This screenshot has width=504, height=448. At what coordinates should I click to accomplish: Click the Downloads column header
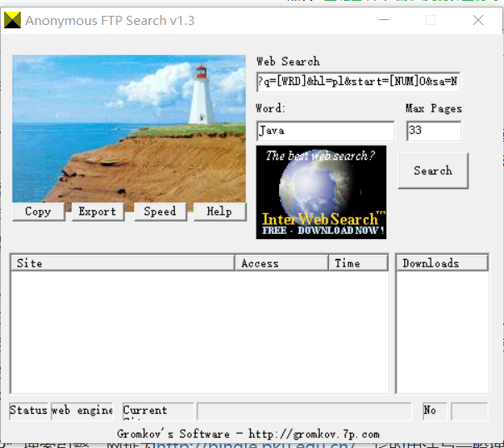click(442, 263)
